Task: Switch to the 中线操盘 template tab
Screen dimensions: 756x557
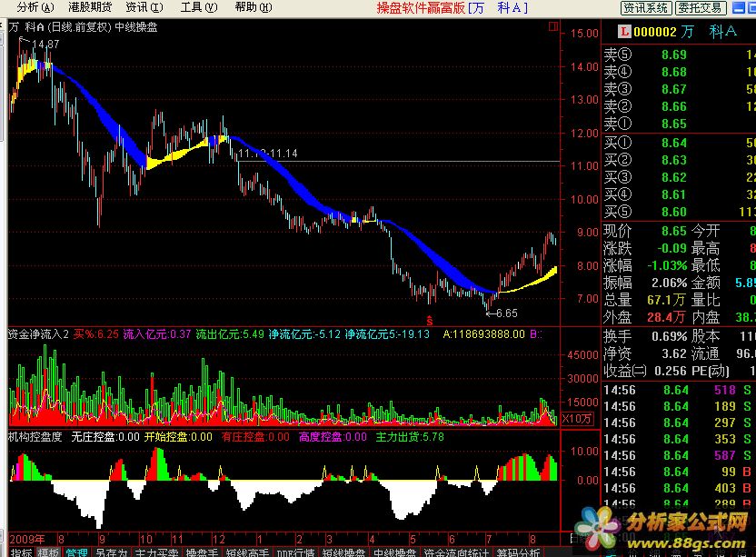Action: [x=395, y=552]
